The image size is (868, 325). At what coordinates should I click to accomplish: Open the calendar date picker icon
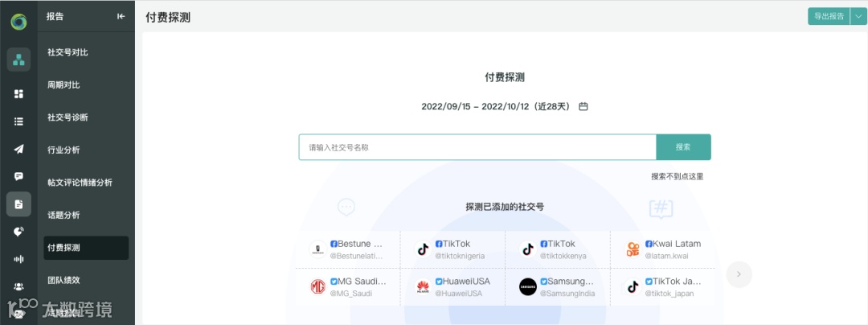coord(583,106)
